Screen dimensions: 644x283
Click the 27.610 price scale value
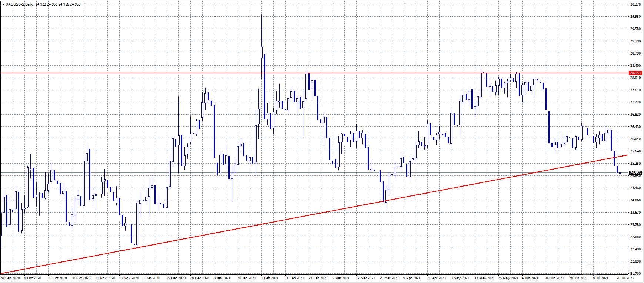[635, 90]
